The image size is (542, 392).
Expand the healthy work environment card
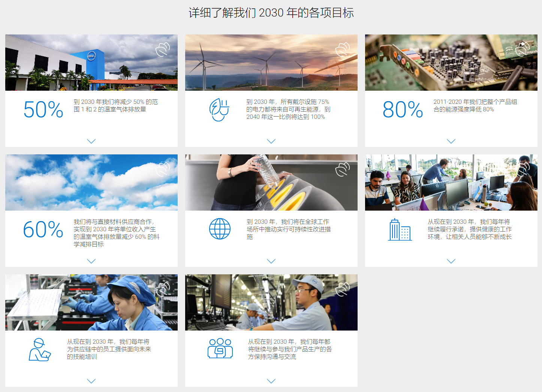pyautogui.click(x=451, y=261)
